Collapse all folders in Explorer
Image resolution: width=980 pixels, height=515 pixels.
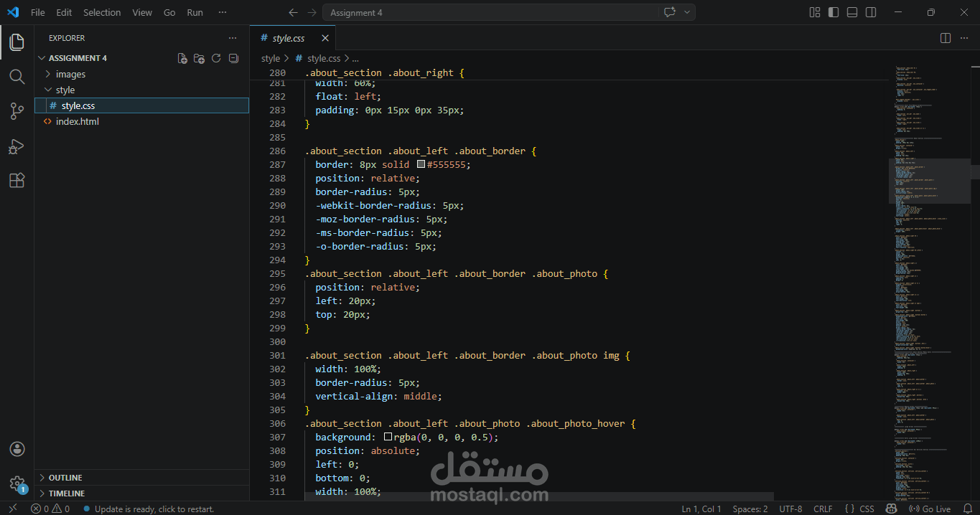click(x=233, y=58)
